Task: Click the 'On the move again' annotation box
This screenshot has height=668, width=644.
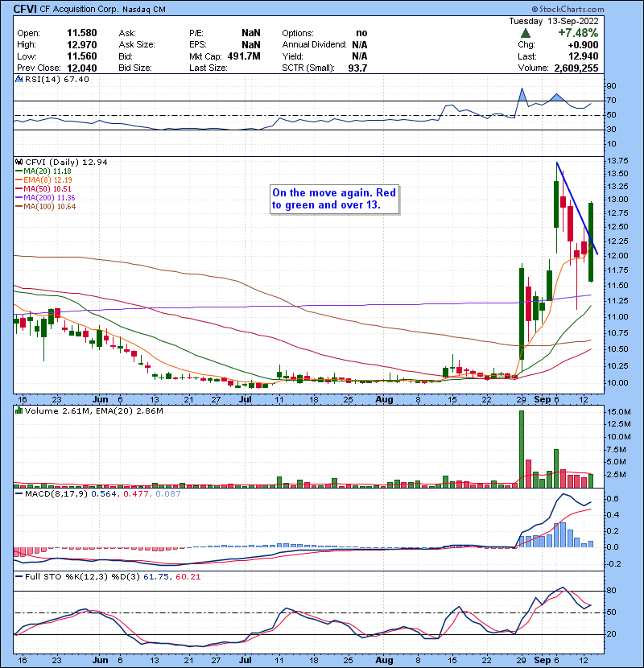Action: point(335,199)
